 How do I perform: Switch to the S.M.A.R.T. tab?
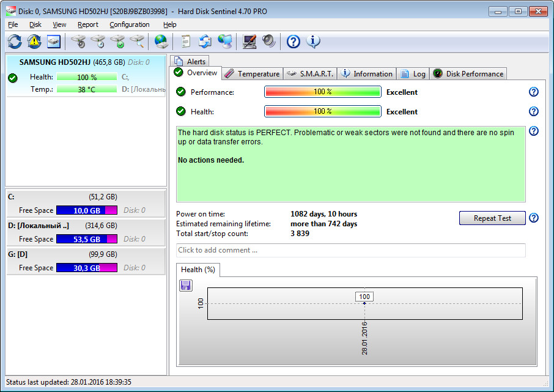[310, 74]
